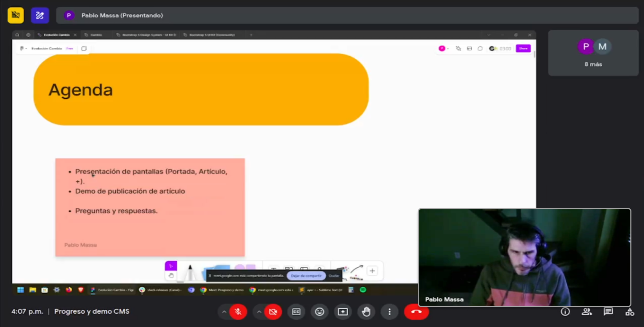Expand microphone audio settings arrow

tap(224, 312)
